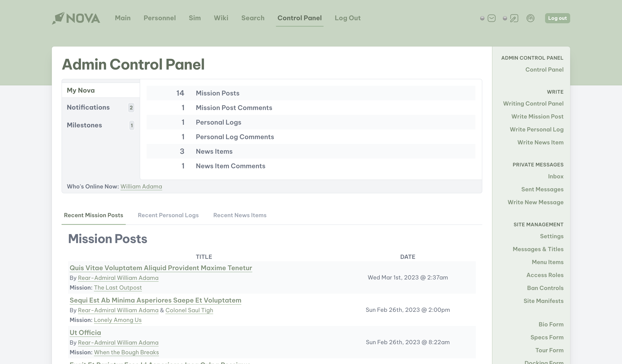The height and width of the screenshot is (364, 622).
Task: Open When the Bough Breaks mission link
Action: 126,352
